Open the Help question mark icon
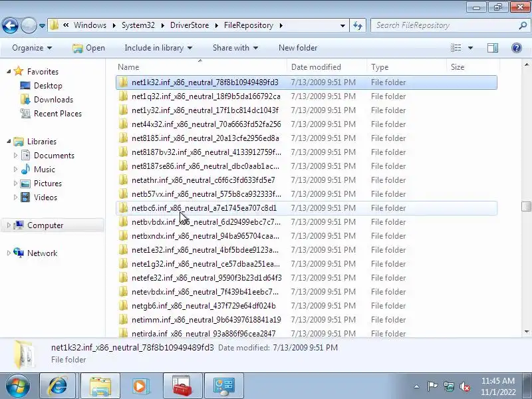Viewport: 532px width, 399px height. pos(517,48)
